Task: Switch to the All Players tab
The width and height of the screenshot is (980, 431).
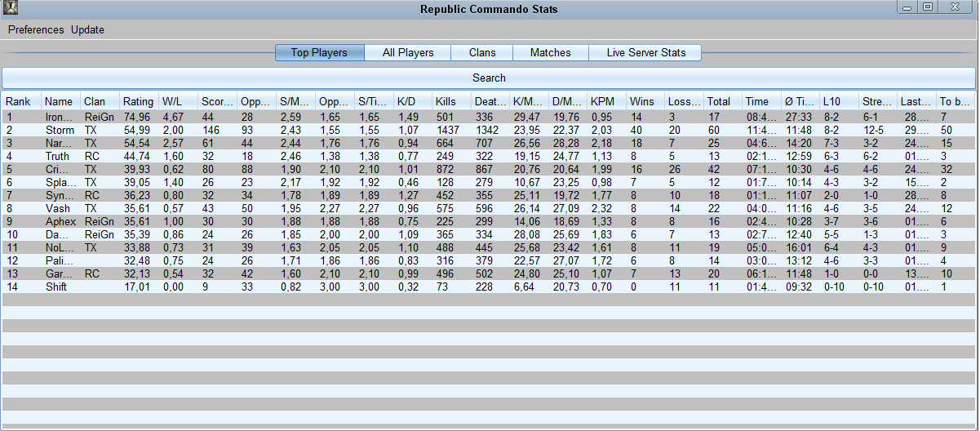Action: point(408,52)
